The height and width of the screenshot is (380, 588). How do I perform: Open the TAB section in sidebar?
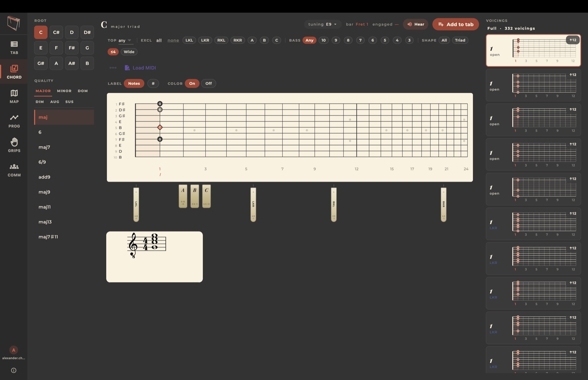[14, 47]
